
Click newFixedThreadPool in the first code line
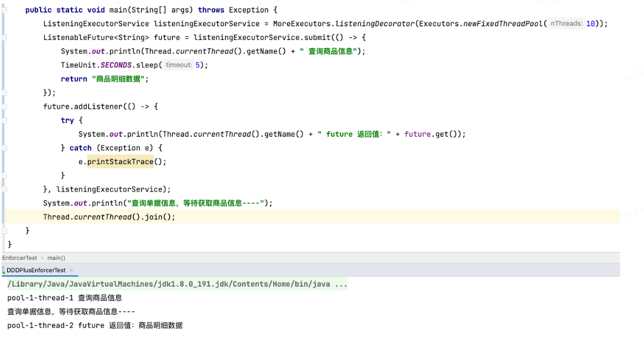click(503, 24)
